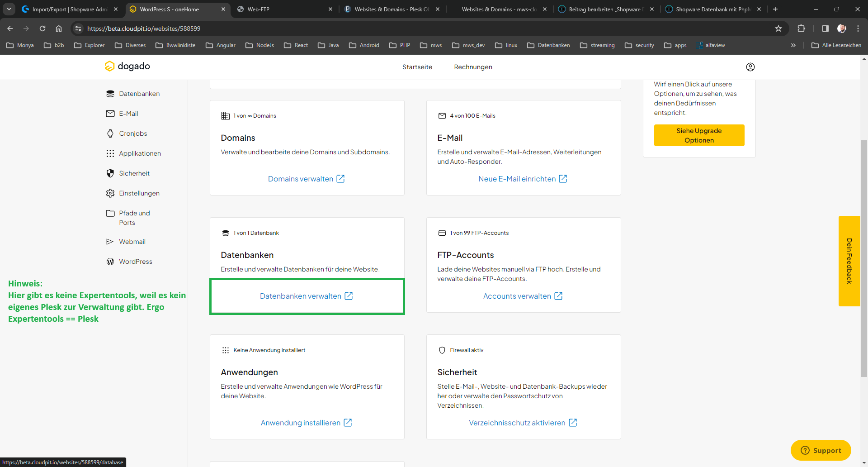The height and width of the screenshot is (467, 868).
Task: Click the dogado logo
Action: (127, 66)
